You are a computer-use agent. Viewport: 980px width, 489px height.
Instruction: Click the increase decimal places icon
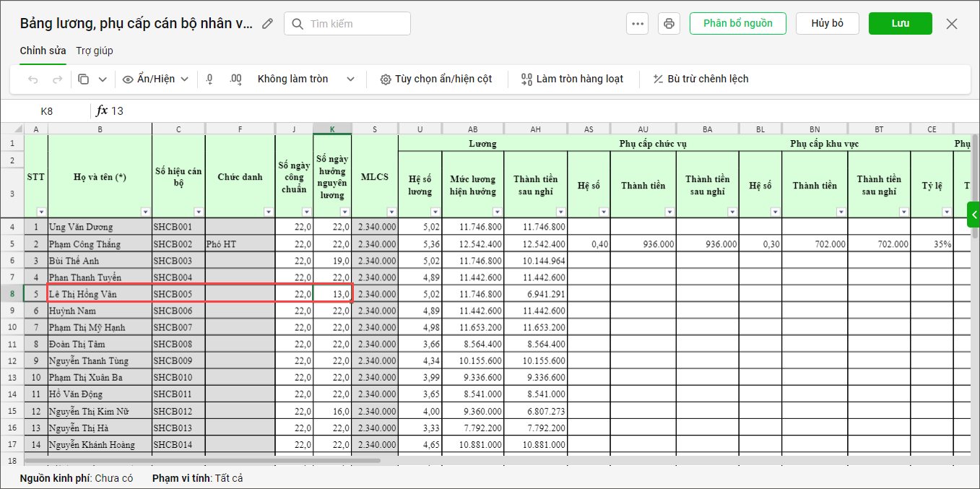235,79
